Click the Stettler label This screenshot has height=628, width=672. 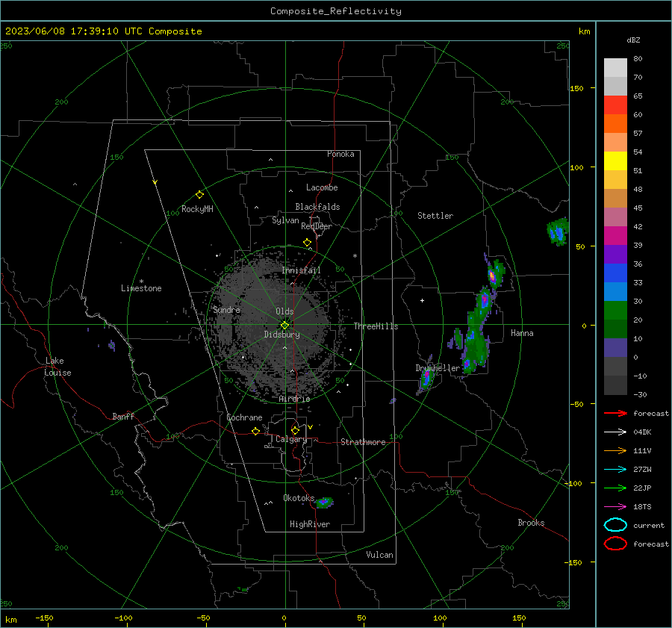coord(435,216)
